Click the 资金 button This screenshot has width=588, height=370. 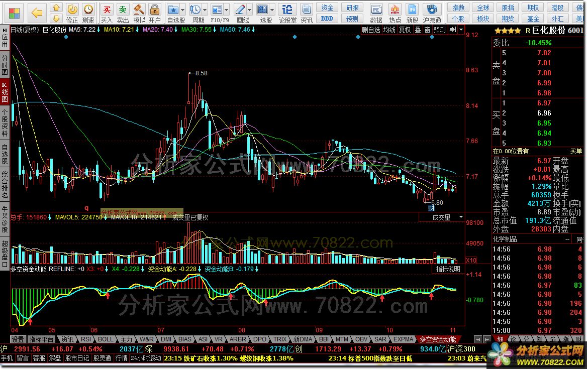pyautogui.click(x=327, y=8)
